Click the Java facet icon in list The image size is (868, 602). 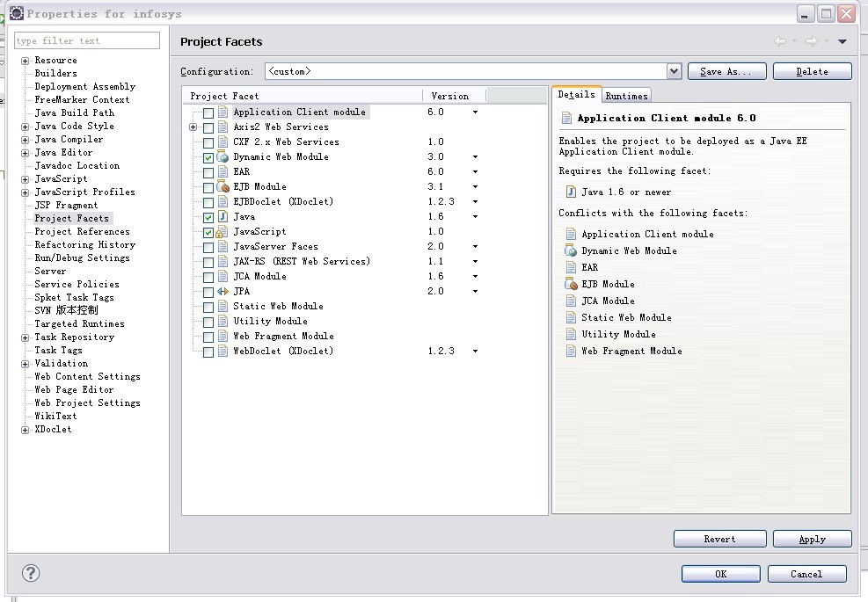(223, 217)
